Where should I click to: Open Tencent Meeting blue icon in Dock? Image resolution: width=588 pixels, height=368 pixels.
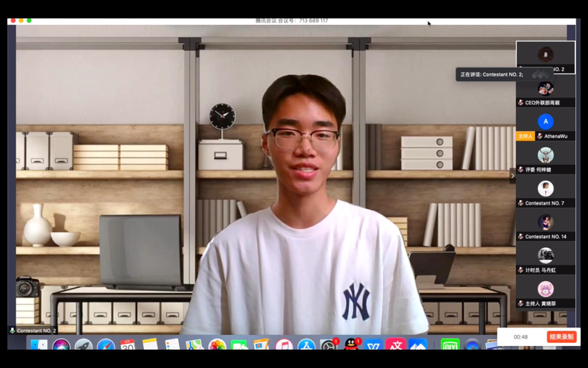coord(417,344)
